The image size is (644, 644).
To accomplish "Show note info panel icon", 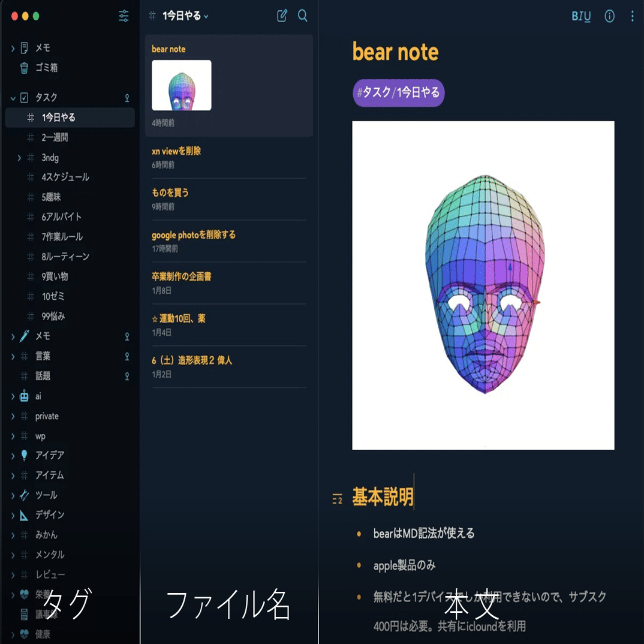I will pos(609,16).
